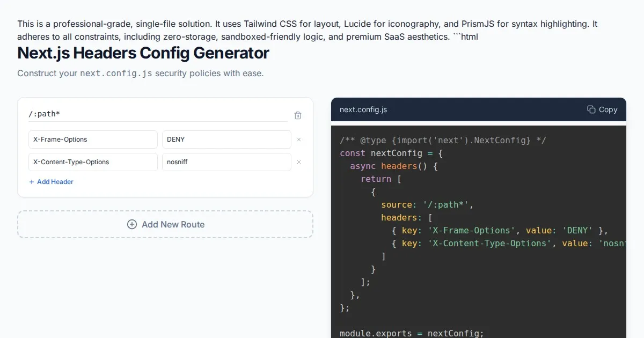Click the Add Header link text
Screen dimensions: 644x338
(x=55, y=182)
